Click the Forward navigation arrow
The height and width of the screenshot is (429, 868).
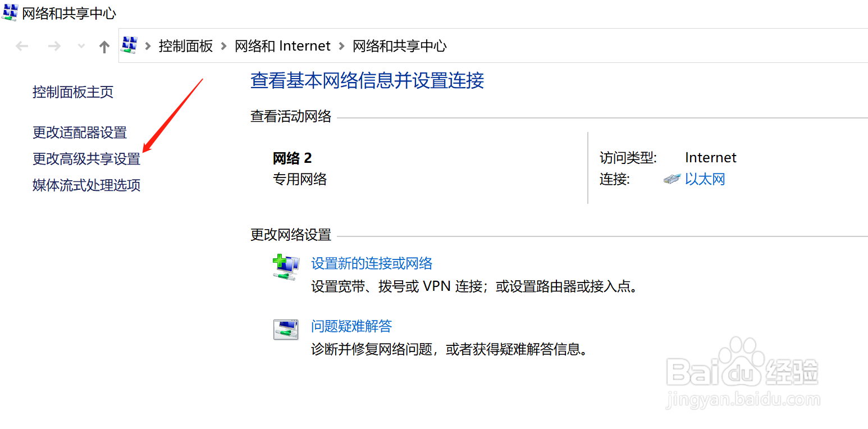(54, 46)
